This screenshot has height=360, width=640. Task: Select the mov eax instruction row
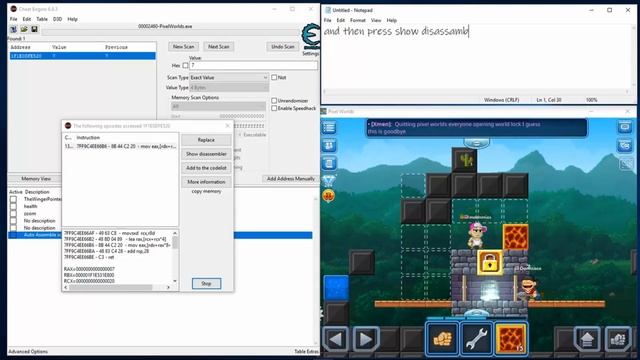click(120, 146)
